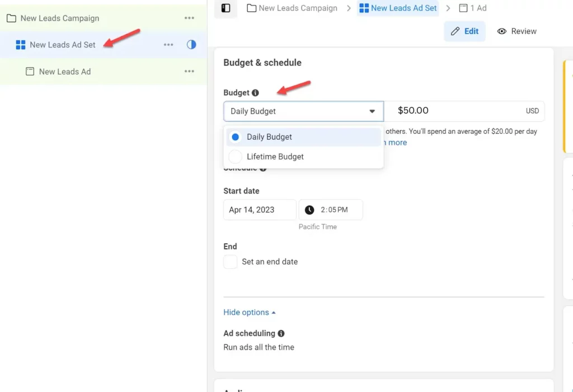Select New Leads Ad in the tree
The image size is (573, 392).
click(64, 72)
